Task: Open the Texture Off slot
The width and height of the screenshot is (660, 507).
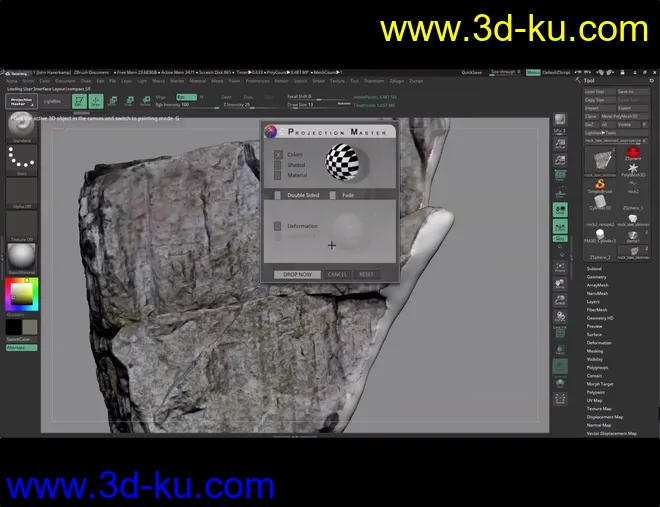Action: pyautogui.click(x=21, y=226)
